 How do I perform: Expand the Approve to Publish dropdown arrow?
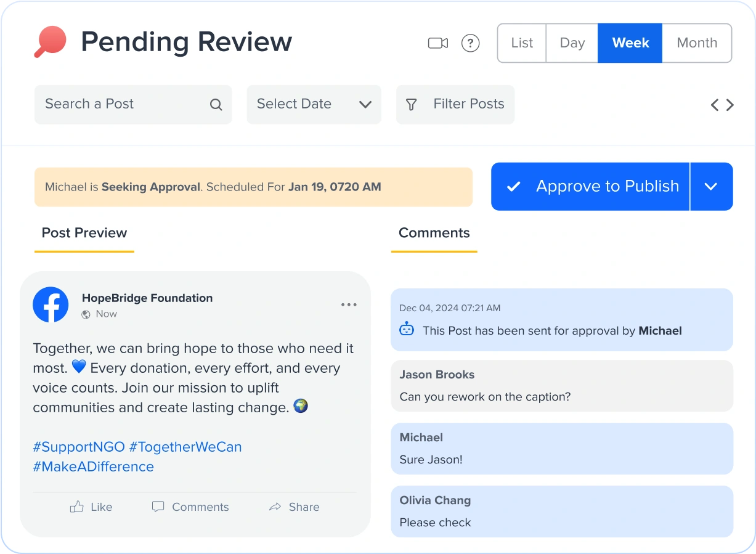(712, 186)
